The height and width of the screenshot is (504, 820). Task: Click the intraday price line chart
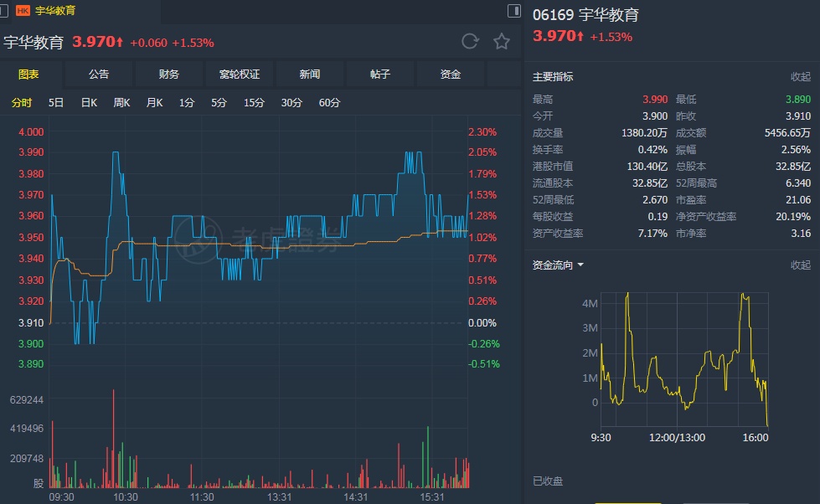click(259, 248)
